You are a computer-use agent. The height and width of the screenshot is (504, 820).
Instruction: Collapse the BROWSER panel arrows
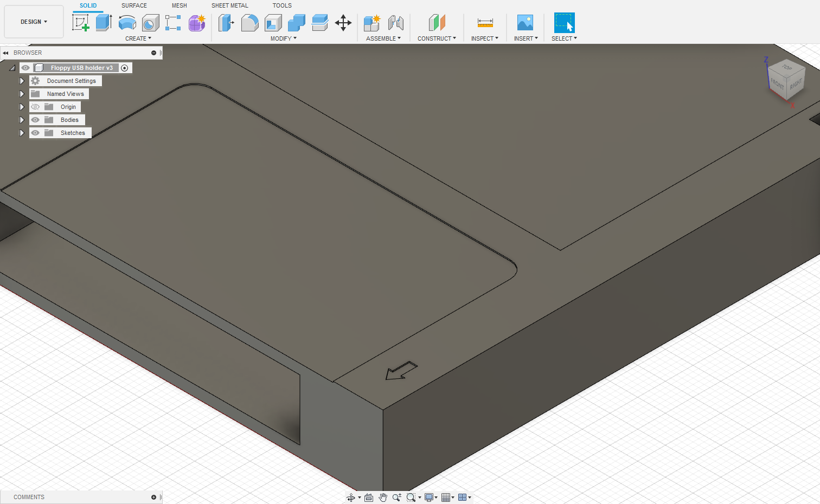click(x=5, y=53)
